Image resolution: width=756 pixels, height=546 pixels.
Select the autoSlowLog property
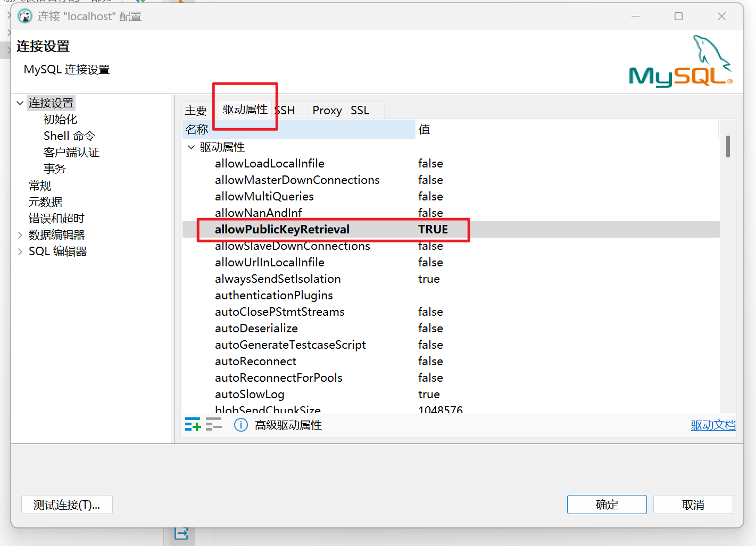(x=250, y=394)
